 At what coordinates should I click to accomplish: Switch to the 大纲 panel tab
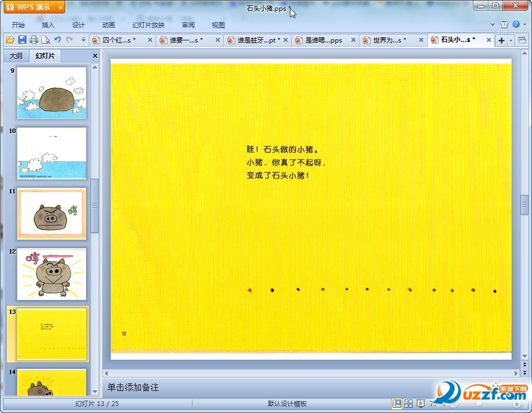16,55
